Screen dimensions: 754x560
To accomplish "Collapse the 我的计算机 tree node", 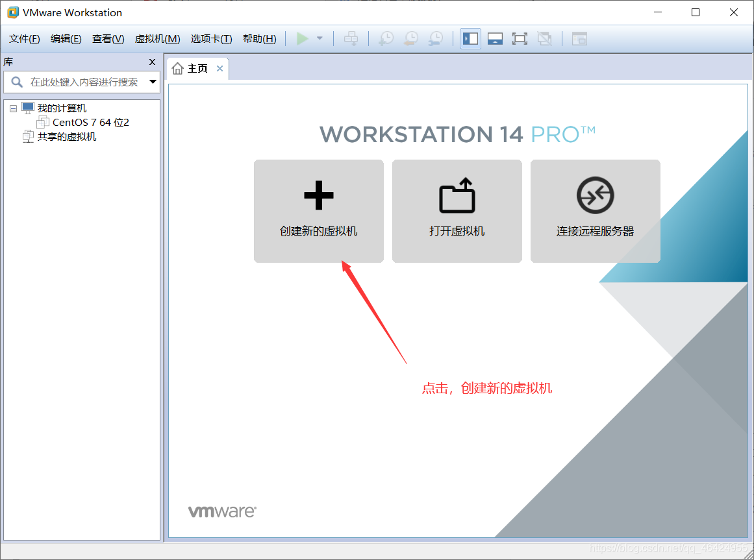I will click(14, 108).
